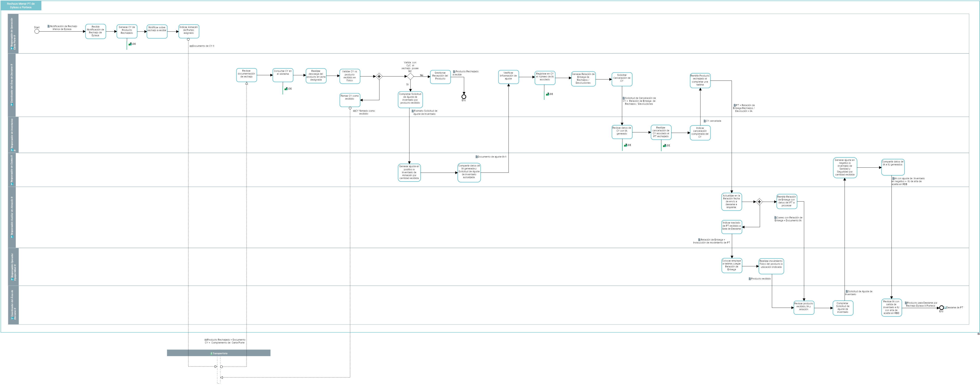The image size is (980, 386).
Task: Select task Notificar sobre rechazo a recibir
Action: pos(157,31)
